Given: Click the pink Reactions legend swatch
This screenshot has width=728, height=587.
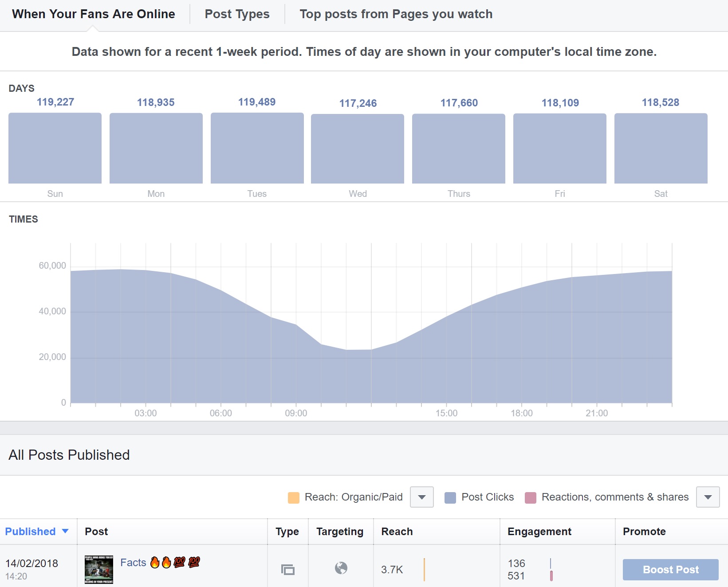Looking at the screenshot, I should [531, 497].
